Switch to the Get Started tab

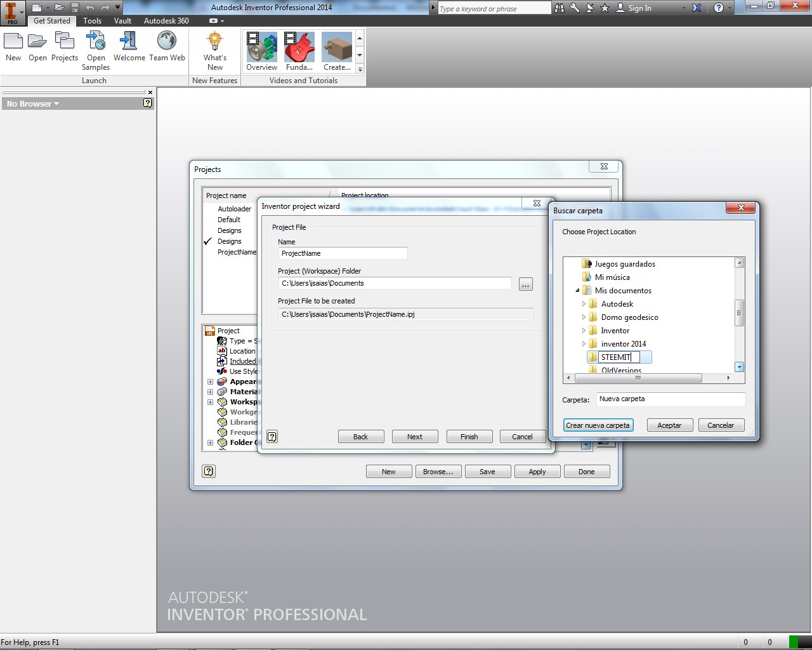52,21
